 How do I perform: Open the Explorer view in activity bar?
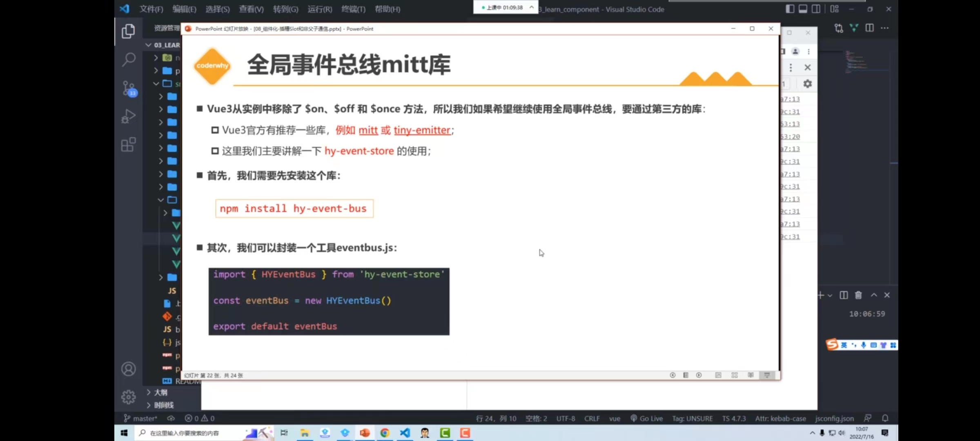[x=128, y=31]
